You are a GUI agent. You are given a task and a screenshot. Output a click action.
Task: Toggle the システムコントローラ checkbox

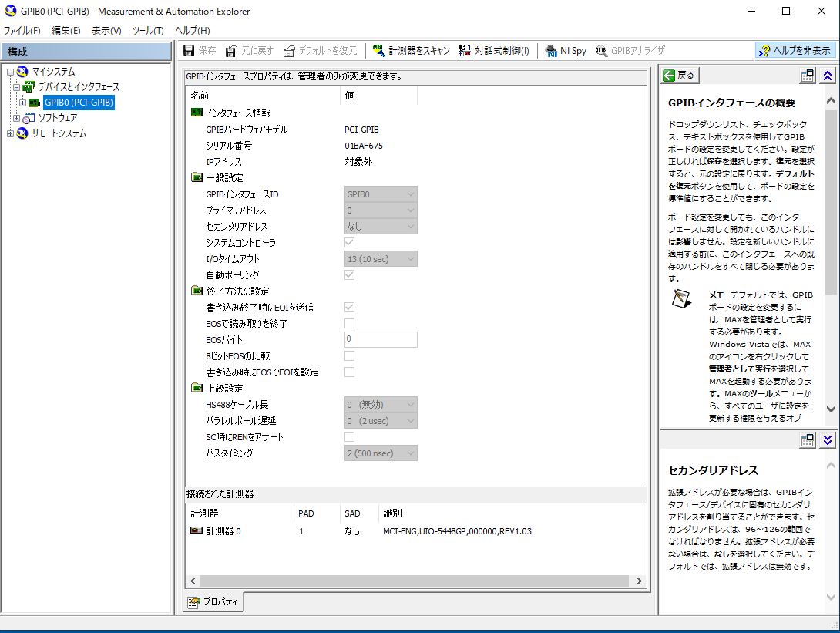click(349, 243)
